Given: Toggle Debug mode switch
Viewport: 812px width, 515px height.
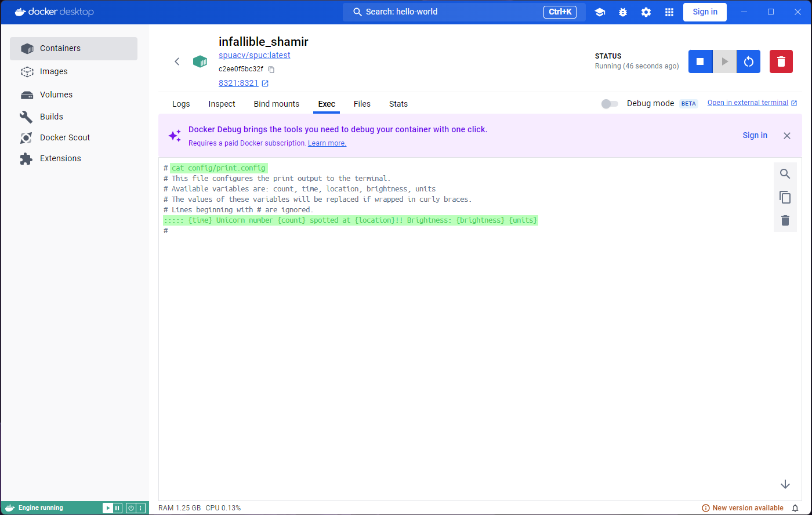Looking at the screenshot, I should point(610,104).
